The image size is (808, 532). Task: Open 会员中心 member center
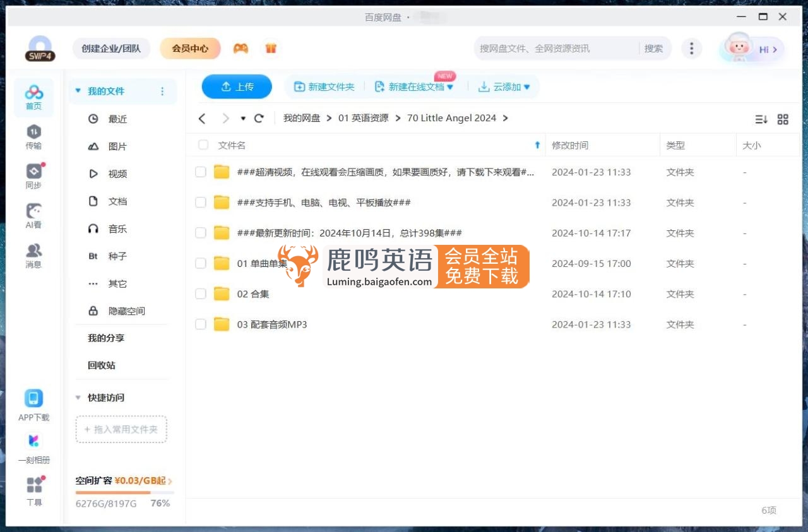pos(190,49)
